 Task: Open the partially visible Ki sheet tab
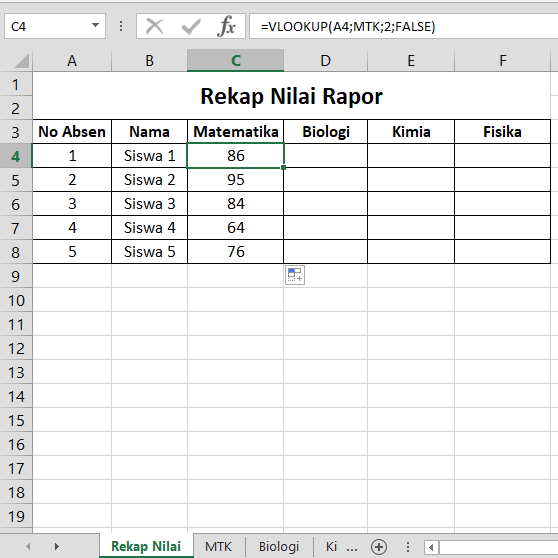331,547
